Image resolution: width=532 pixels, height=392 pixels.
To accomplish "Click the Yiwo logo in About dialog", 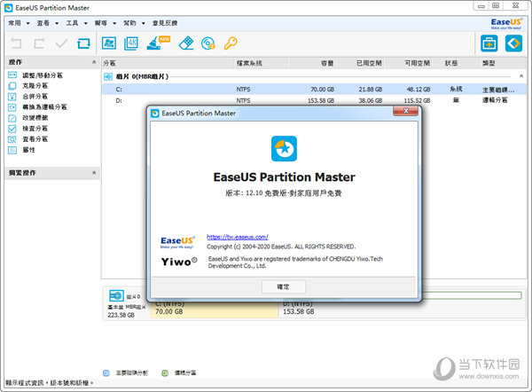I will click(x=179, y=262).
